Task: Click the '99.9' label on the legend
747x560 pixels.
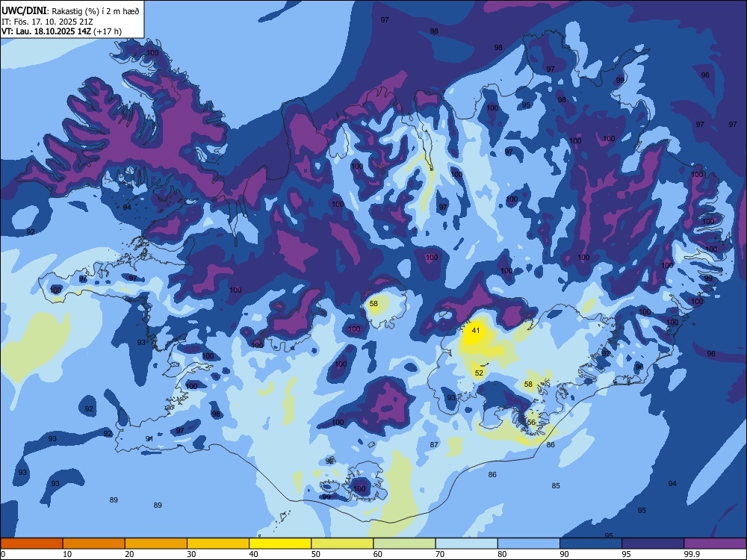Action: (691, 554)
